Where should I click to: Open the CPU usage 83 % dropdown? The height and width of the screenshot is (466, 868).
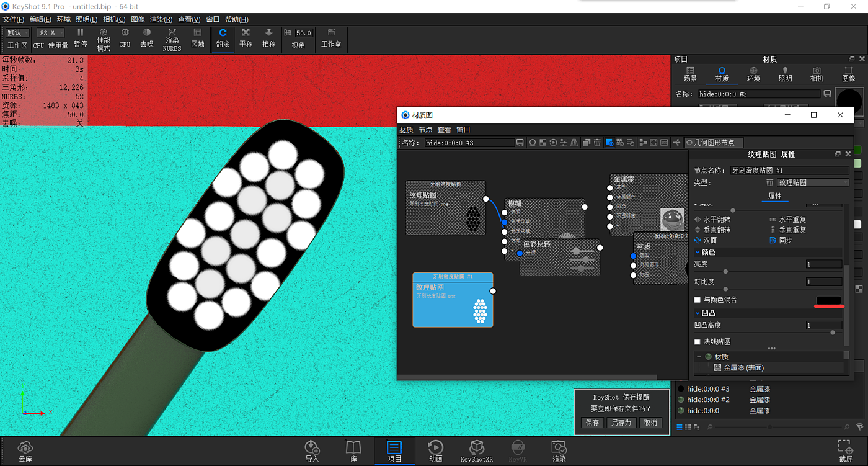pos(50,33)
